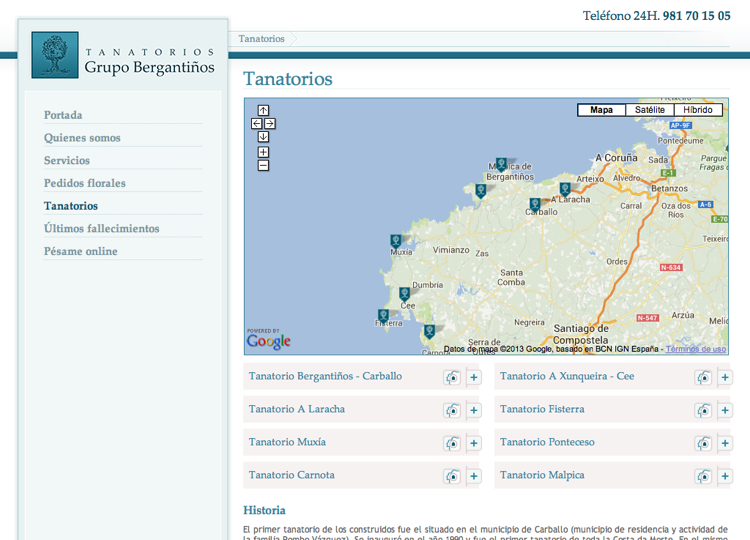The image size is (750, 540).
Task: Select Tanatorios in the sidebar menu
Action: pos(71,206)
